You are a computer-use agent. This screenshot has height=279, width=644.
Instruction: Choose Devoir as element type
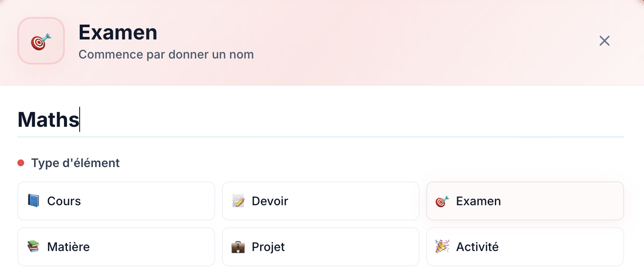(320, 201)
